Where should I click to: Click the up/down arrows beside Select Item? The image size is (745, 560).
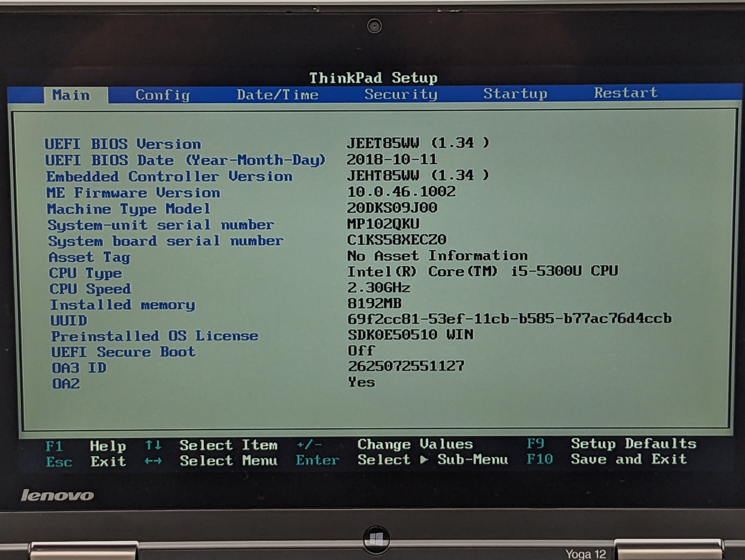click(153, 445)
